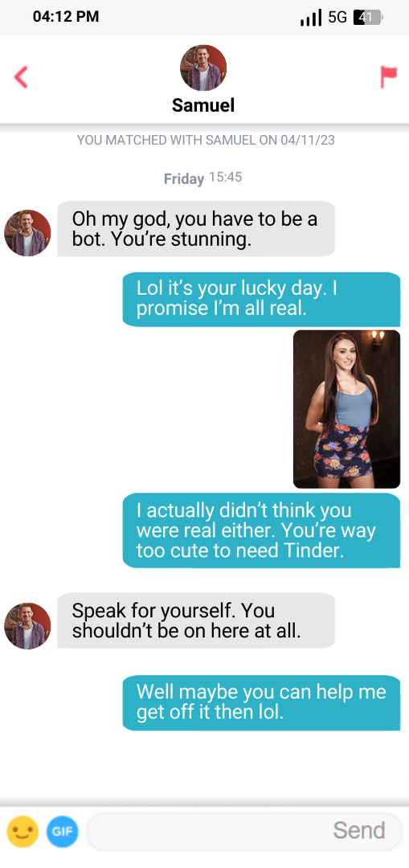Tap the Send button
The width and height of the screenshot is (409, 868).
pos(358,830)
